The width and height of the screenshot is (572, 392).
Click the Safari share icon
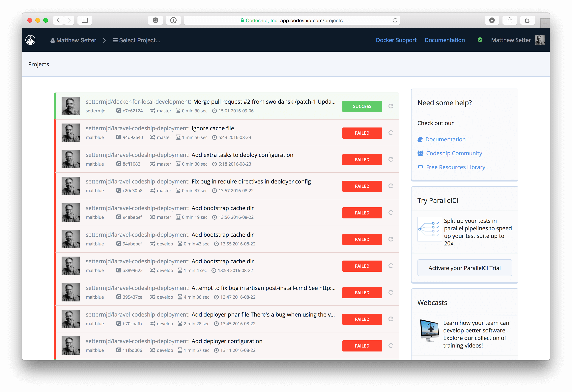click(509, 20)
